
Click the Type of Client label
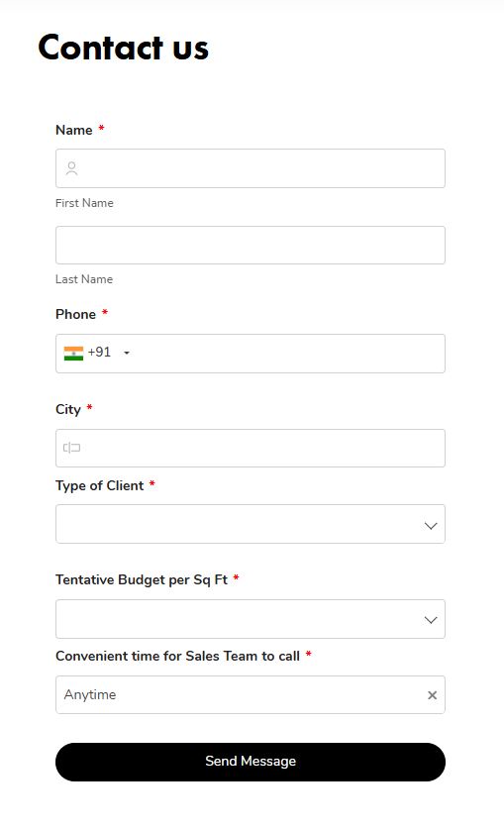[x=99, y=486]
